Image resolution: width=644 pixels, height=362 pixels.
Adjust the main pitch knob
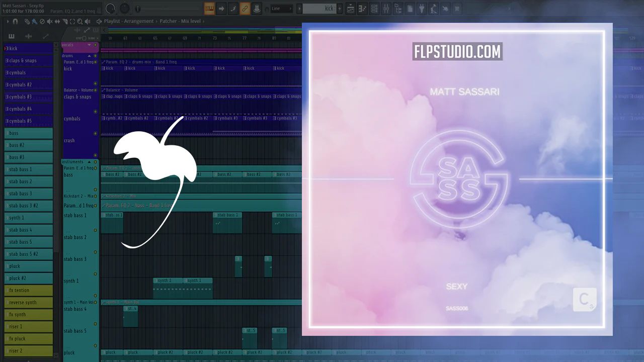pos(125,9)
